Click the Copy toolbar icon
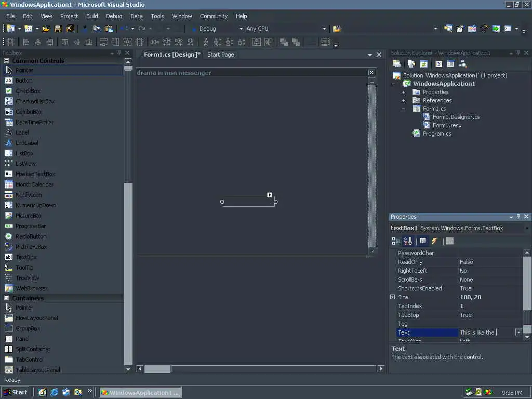 point(97,29)
